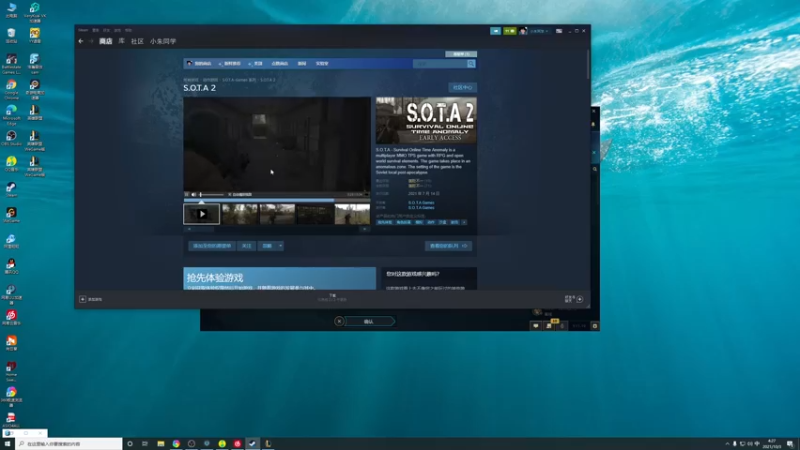Open friends and chat plus icon
The image size is (800, 450).
click(x=580, y=299)
